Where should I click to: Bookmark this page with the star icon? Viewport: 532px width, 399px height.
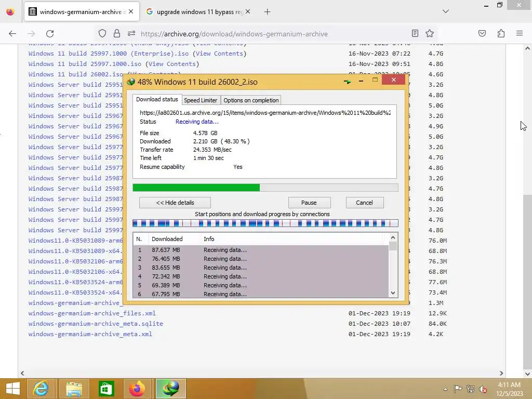point(430,33)
